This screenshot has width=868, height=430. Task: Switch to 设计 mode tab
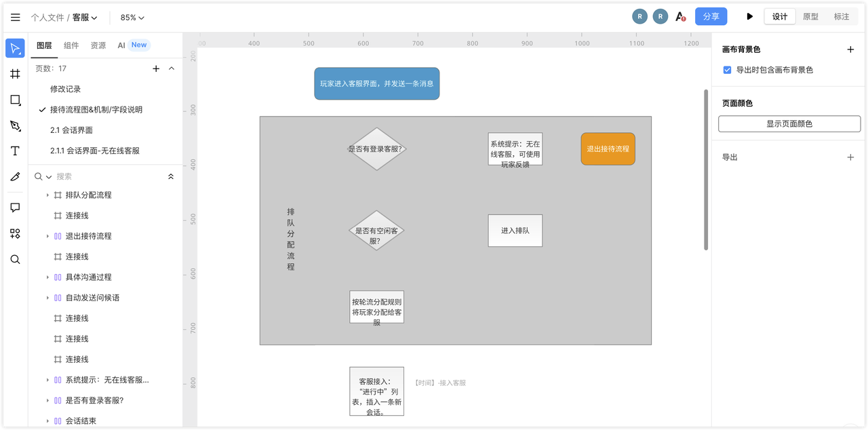click(x=780, y=17)
